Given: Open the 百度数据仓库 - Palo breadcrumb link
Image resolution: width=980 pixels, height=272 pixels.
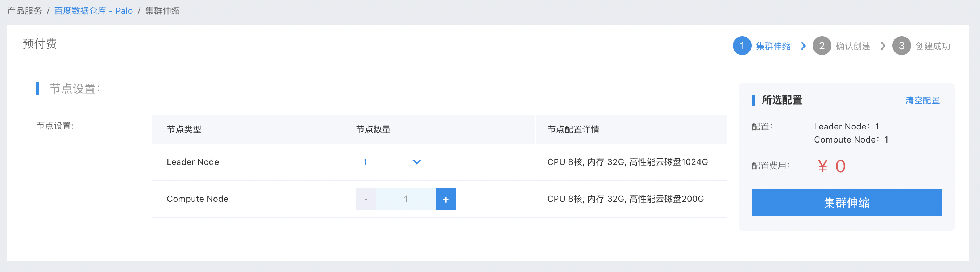Looking at the screenshot, I should tap(94, 11).
